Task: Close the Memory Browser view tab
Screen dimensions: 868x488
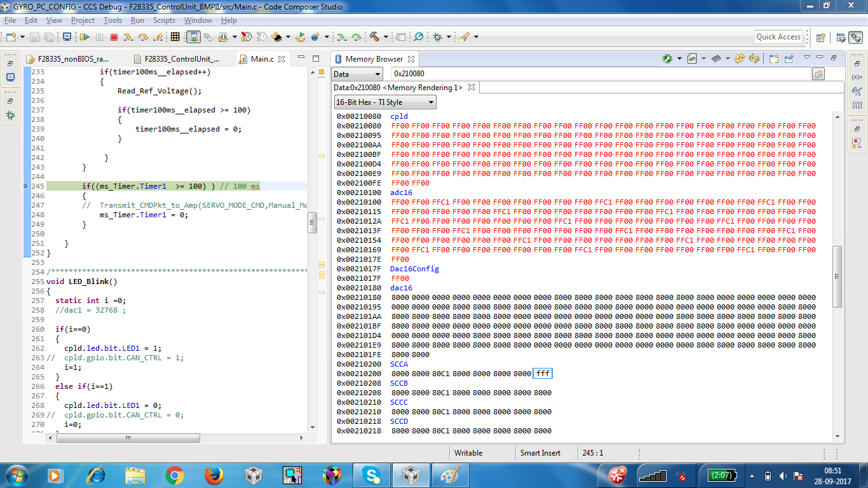Action: click(x=411, y=59)
